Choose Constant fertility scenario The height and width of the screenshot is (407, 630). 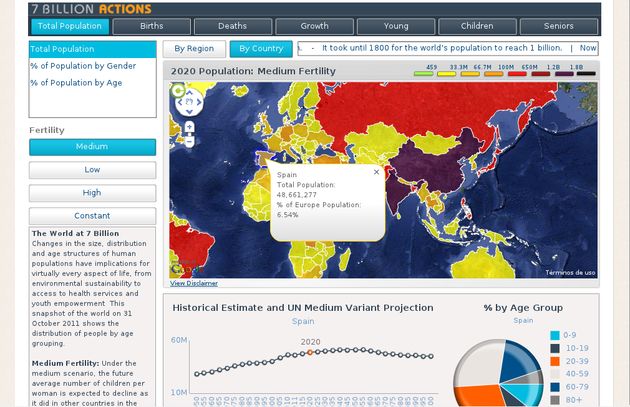click(92, 216)
